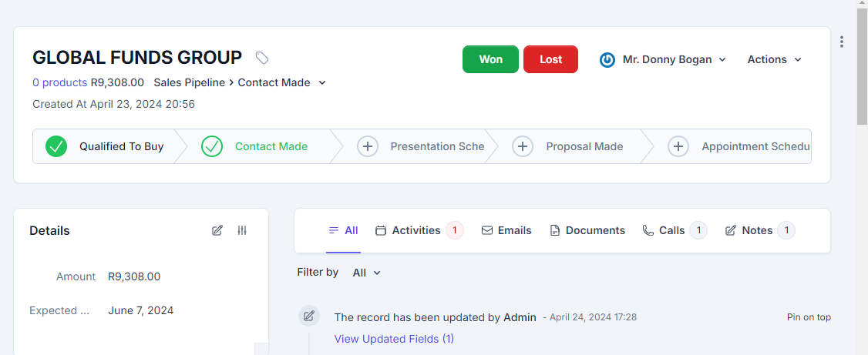This screenshot has height=355, width=868.
Task: Toggle the Contact Made stage checkmark
Action: (x=212, y=146)
